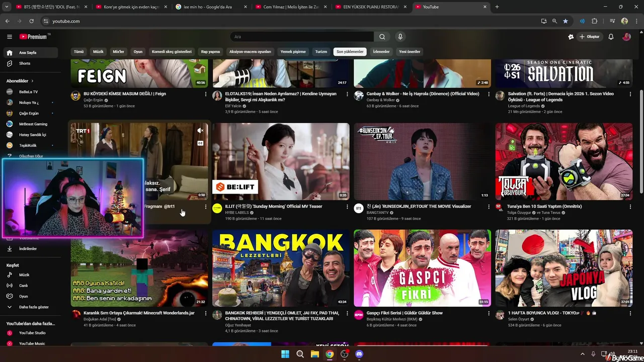Open İndirilenler downloads
Screen dimensions: 644x362
coord(32,249)
